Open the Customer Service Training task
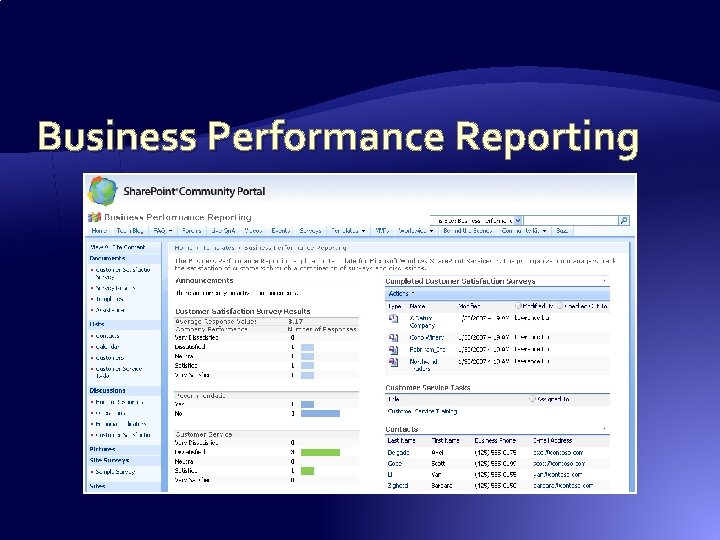This screenshot has width=720, height=540. [422, 411]
